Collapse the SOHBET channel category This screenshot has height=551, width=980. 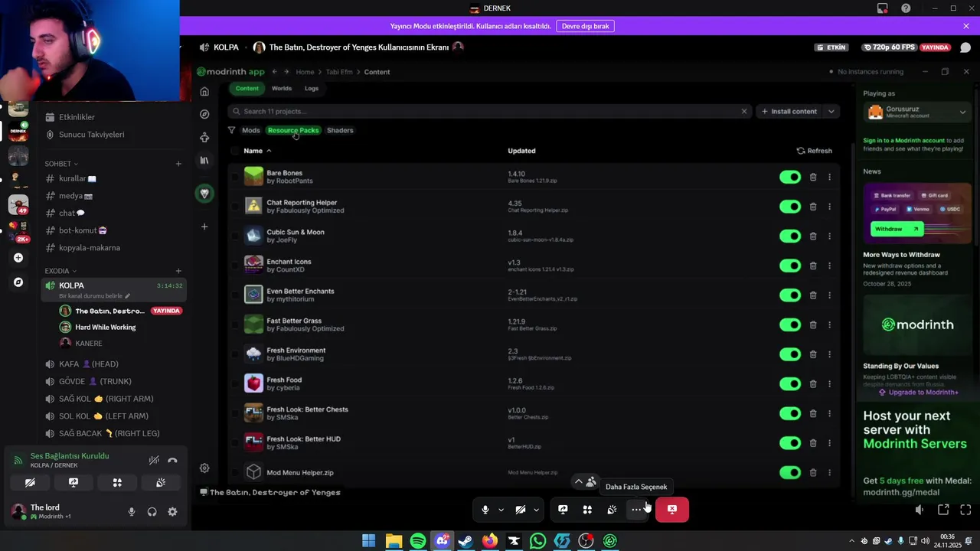pos(61,164)
